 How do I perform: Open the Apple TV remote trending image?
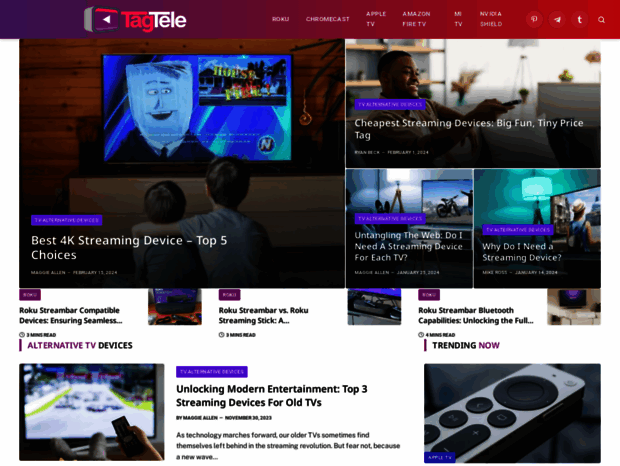512,413
